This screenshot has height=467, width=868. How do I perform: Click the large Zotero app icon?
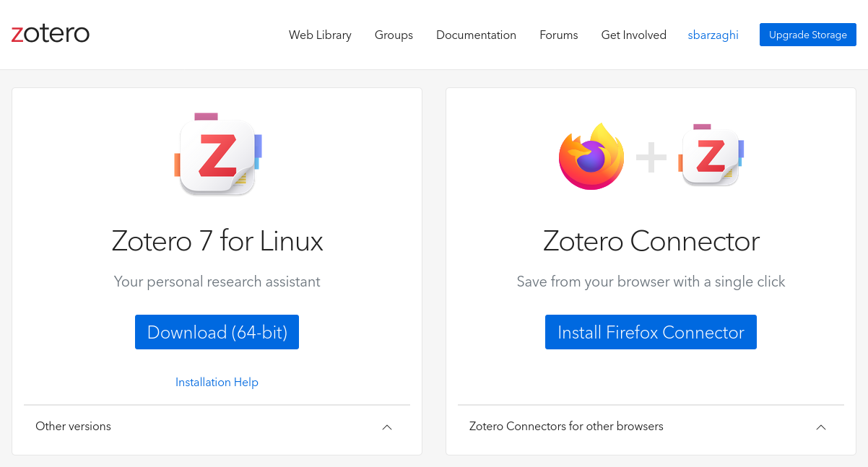pyautogui.click(x=217, y=155)
